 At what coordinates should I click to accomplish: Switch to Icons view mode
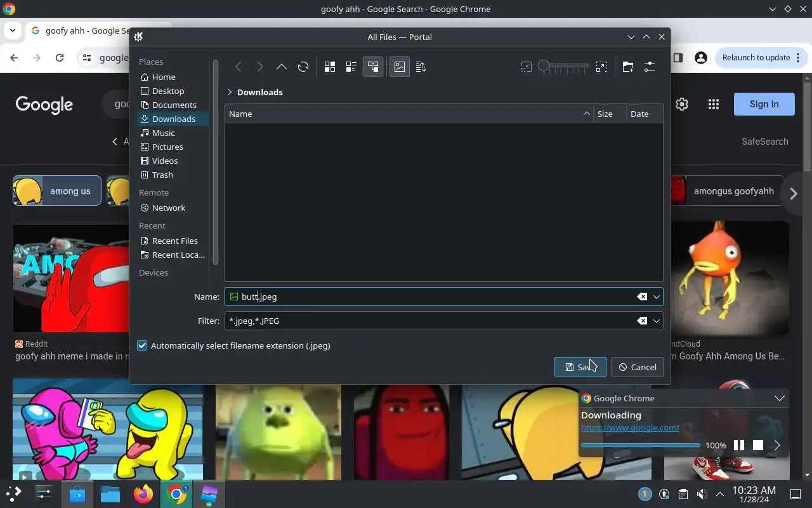click(330, 67)
